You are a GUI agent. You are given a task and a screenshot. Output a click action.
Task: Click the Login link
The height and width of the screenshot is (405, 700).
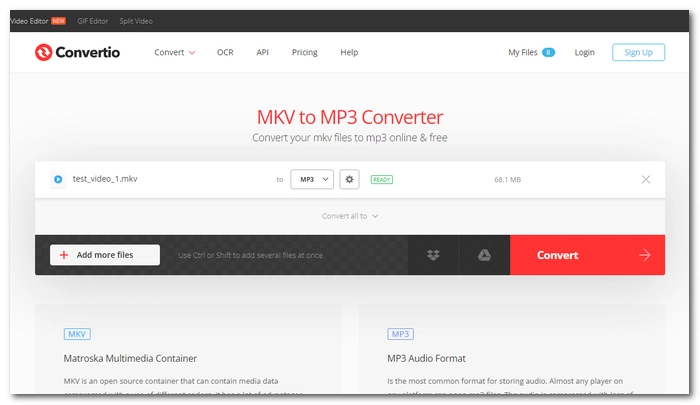pyautogui.click(x=584, y=52)
